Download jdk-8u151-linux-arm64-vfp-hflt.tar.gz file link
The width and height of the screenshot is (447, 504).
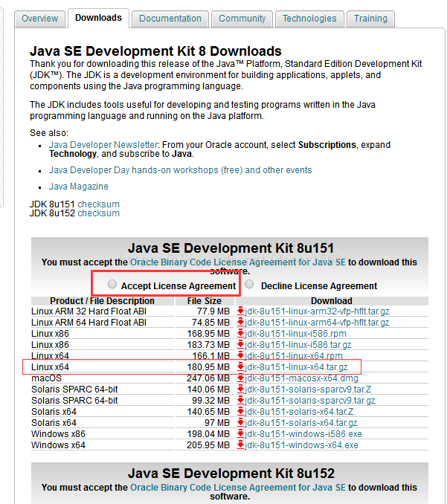[317, 323]
